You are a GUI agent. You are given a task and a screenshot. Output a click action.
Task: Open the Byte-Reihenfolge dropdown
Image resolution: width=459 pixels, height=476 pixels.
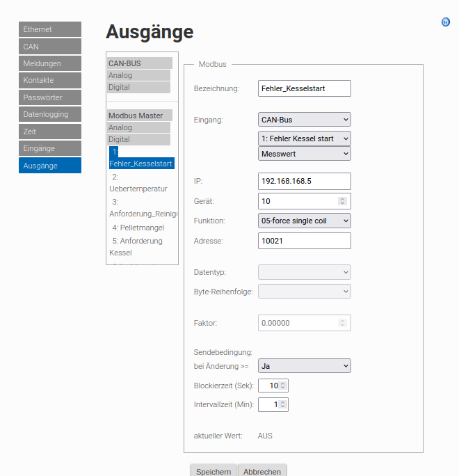(x=305, y=292)
